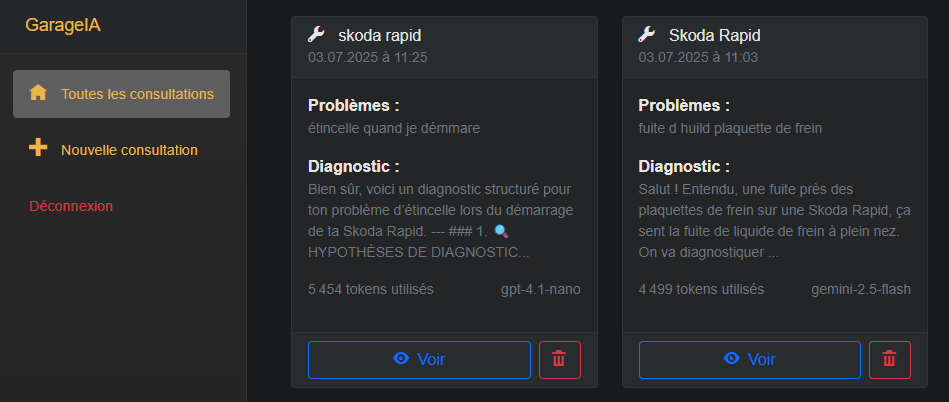The width and height of the screenshot is (949, 402).
Task: Click the gpt-4.1-nano model label
Action: 540,289
